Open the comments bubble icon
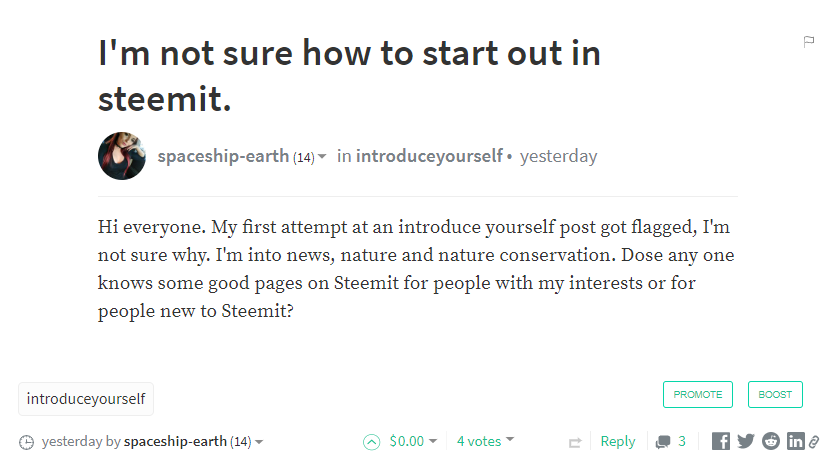839x461 pixels. pyautogui.click(x=663, y=442)
